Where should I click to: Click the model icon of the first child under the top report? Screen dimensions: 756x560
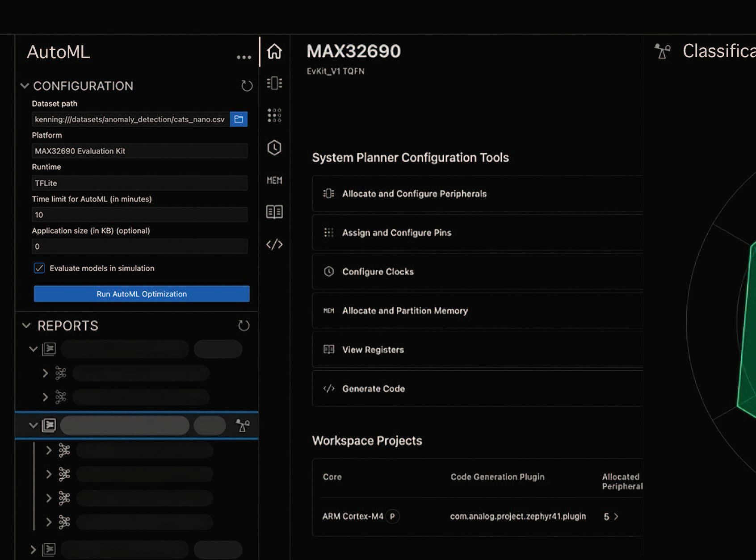pyautogui.click(x=61, y=373)
